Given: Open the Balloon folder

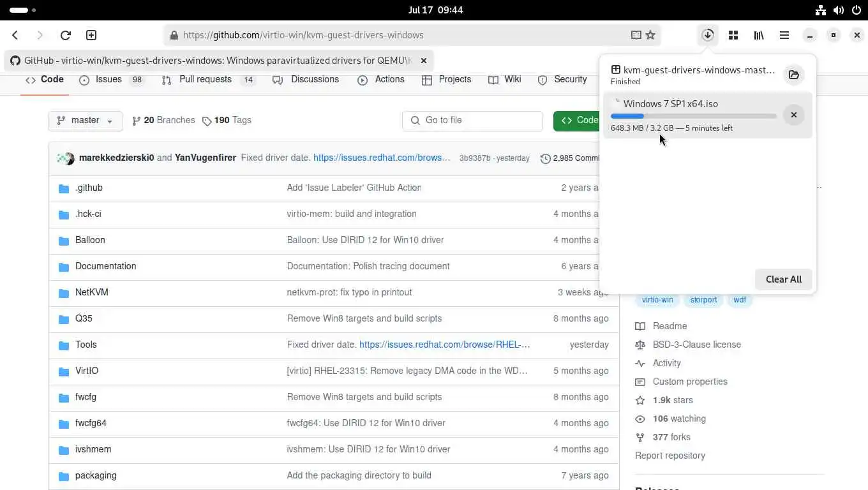Looking at the screenshot, I should click(x=90, y=241).
